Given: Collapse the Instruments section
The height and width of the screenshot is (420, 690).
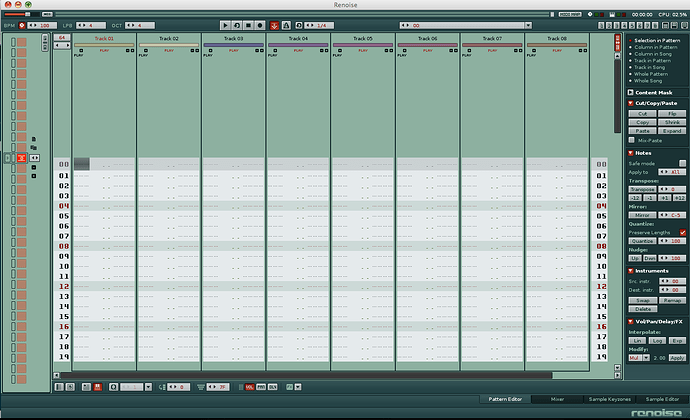Looking at the screenshot, I should (631, 271).
